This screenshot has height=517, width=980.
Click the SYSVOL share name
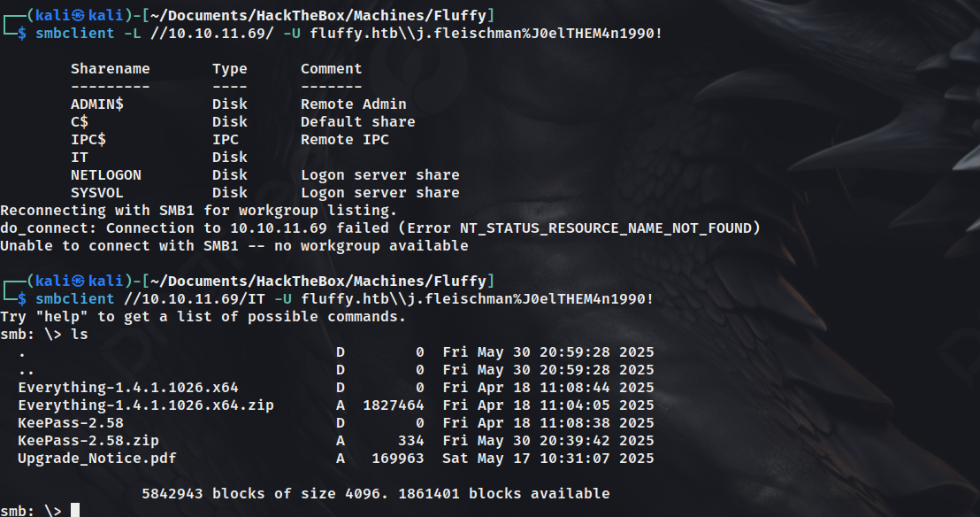pyautogui.click(x=97, y=193)
